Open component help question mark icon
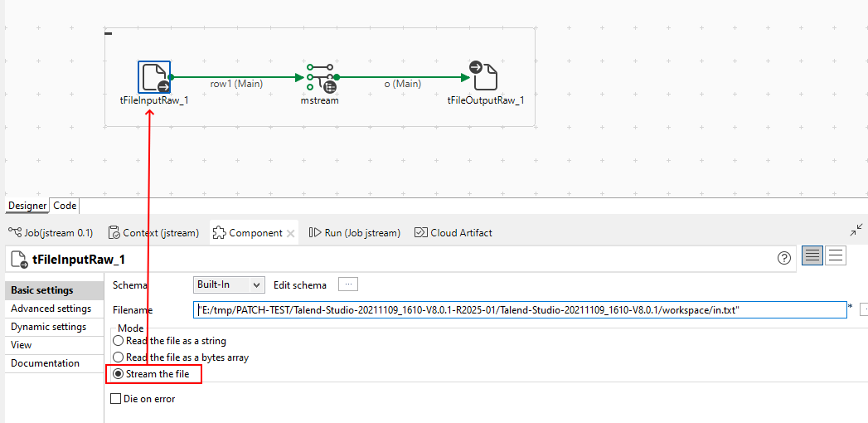Viewport: 868px width, 423px height. (784, 257)
